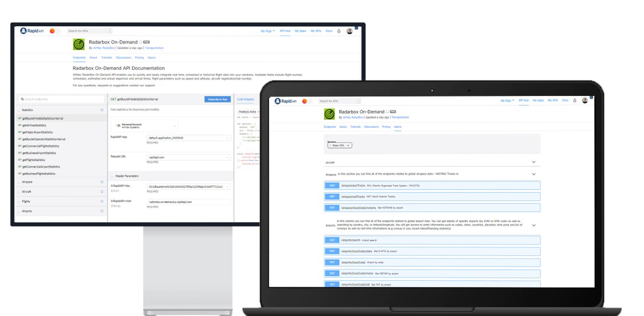Collapse the Airports section chevron on laptop Specs
This screenshot has height=316, width=644.
pos(533,225)
